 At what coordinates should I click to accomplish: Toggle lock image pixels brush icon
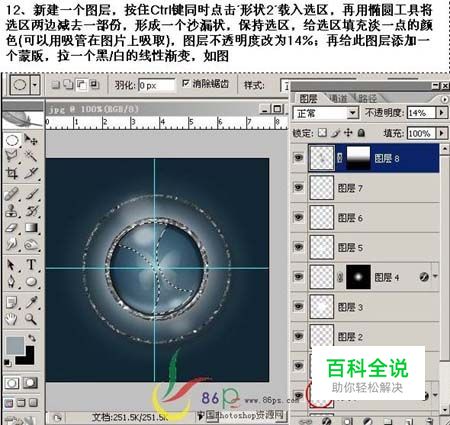(x=336, y=133)
